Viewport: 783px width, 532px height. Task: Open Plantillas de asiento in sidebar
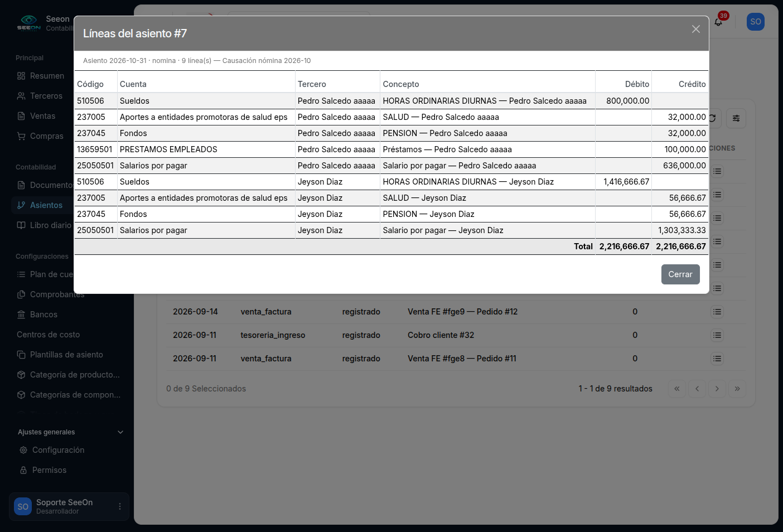pos(67,355)
